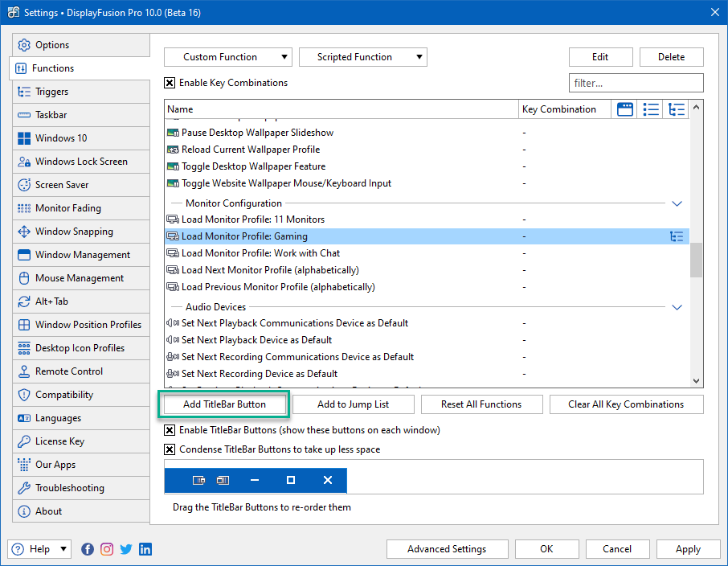Click scrollbar down arrow in function list
Viewport: 728px width, 566px height.
tap(696, 380)
